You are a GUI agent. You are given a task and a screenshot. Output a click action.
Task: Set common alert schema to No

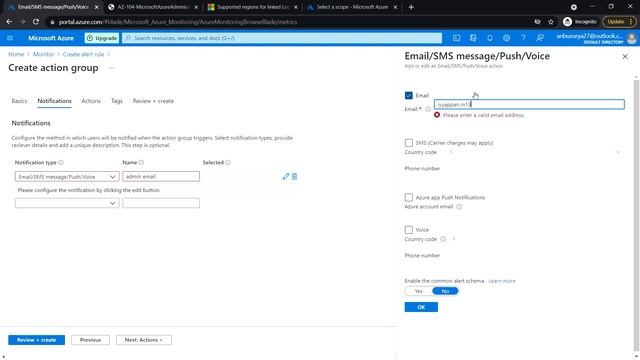coord(445,291)
